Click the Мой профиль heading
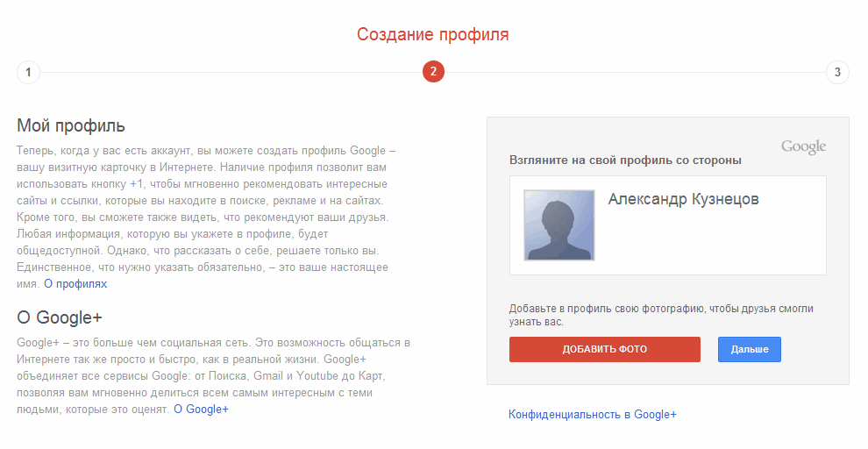 pyautogui.click(x=71, y=125)
